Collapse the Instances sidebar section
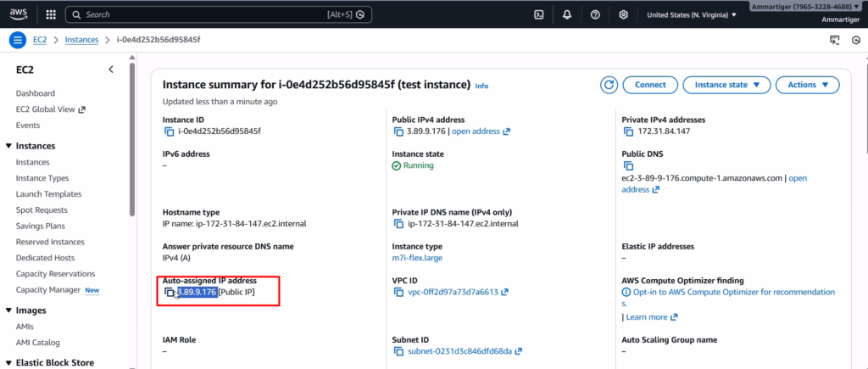Viewport: 868px width, 369px height. coord(8,146)
